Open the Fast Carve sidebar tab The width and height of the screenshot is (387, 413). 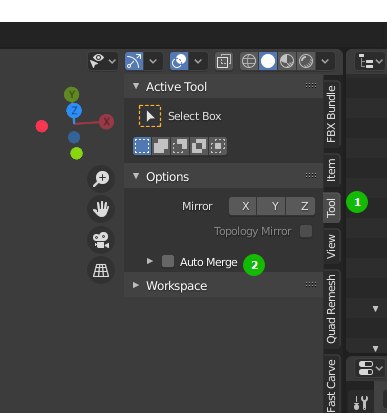pos(331,385)
